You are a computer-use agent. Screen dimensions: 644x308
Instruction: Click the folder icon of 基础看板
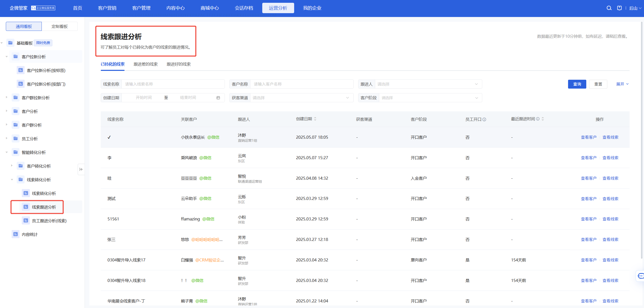(10, 43)
